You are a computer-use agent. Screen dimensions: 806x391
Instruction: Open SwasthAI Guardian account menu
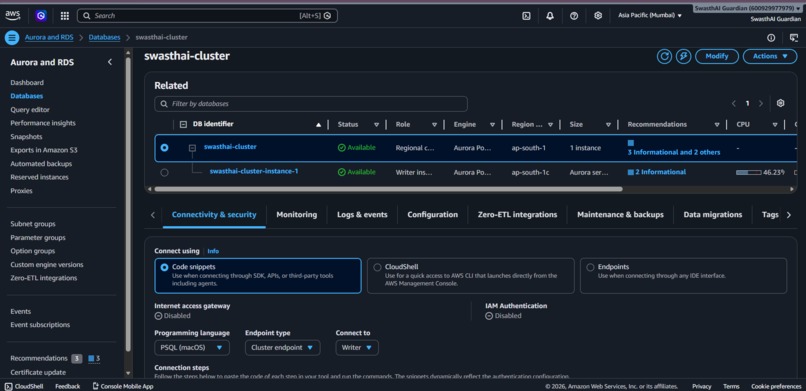tap(747, 9)
